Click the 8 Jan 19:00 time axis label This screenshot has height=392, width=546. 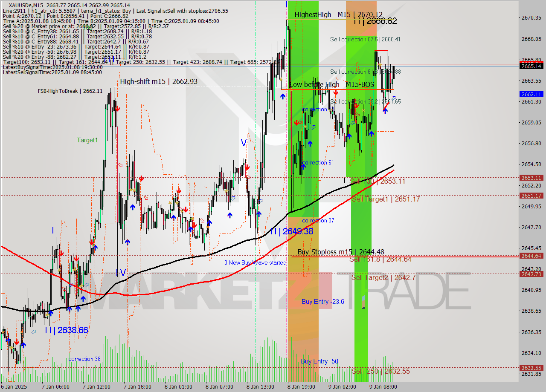[x=301, y=387]
